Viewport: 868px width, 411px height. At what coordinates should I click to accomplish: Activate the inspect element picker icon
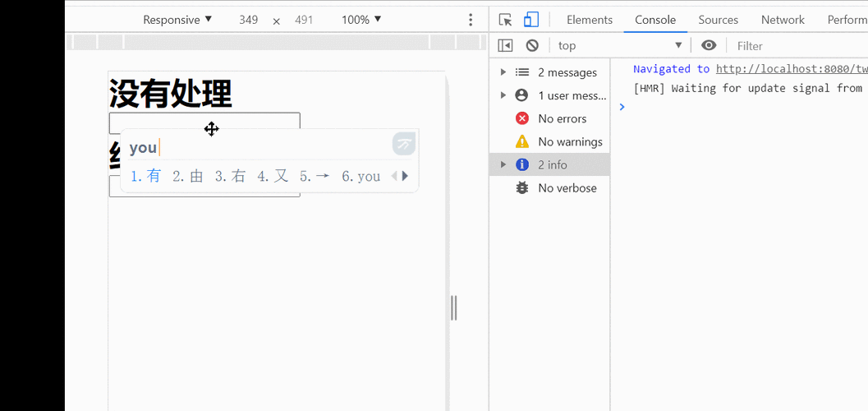506,20
